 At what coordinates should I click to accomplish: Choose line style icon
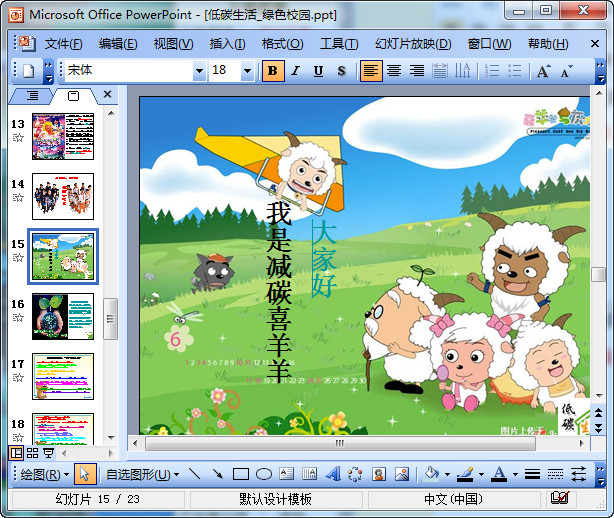532,474
